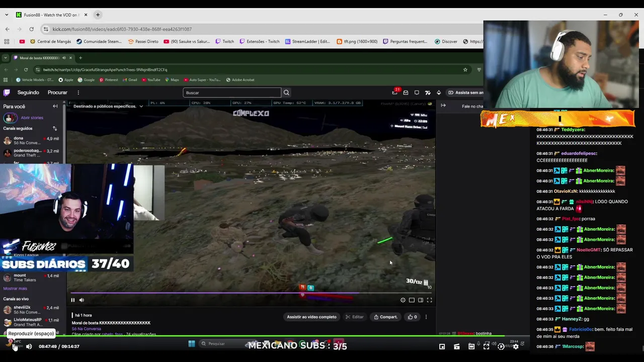Screen dimensions: 644x362
Task: Expand 'Destinado a públicos específicos' dropdown
Action: pyautogui.click(x=108, y=106)
